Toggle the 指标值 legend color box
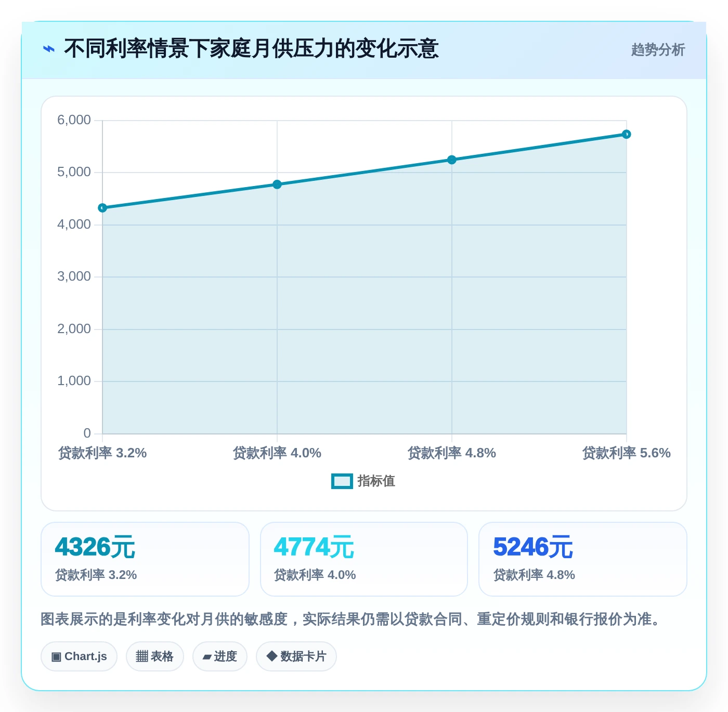Screen dimensions: 728x712 (342, 481)
